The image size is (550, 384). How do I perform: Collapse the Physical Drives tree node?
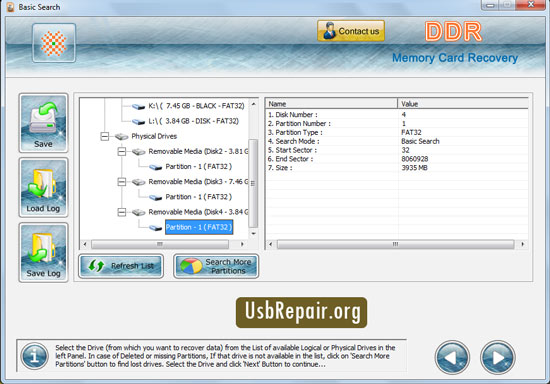(x=105, y=136)
